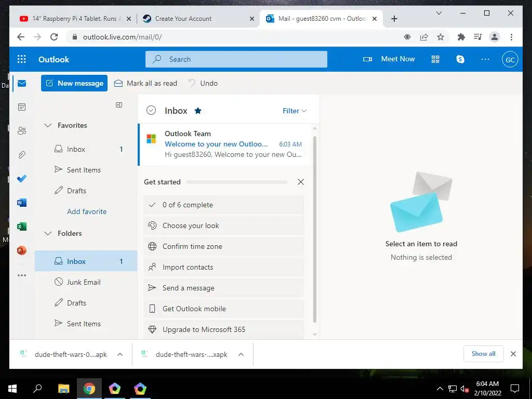Image resolution: width=532 pixels, height=399 pixels.
Task: Select Import contacts step
Action: 224,267
